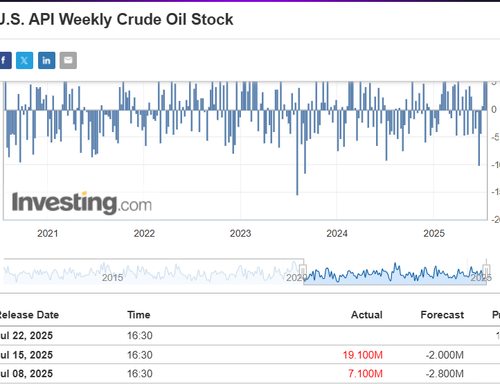The width and height of the screenshot is (500, 384).
Task: Click the 2024 x-axis label
Action: coord(337,233)
